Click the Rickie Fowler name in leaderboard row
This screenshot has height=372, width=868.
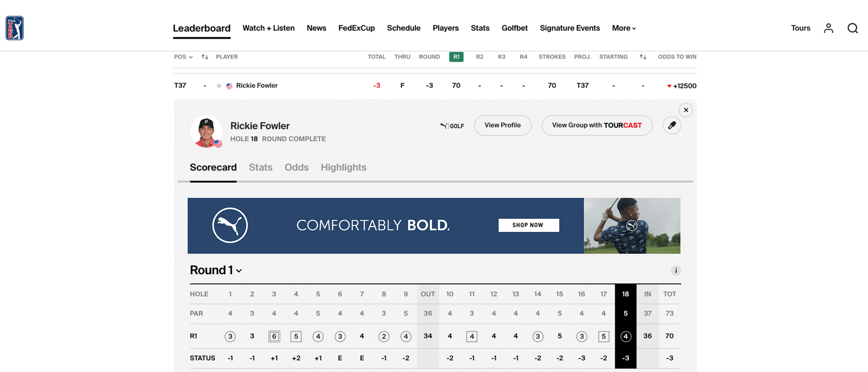(x=257, y=85)
